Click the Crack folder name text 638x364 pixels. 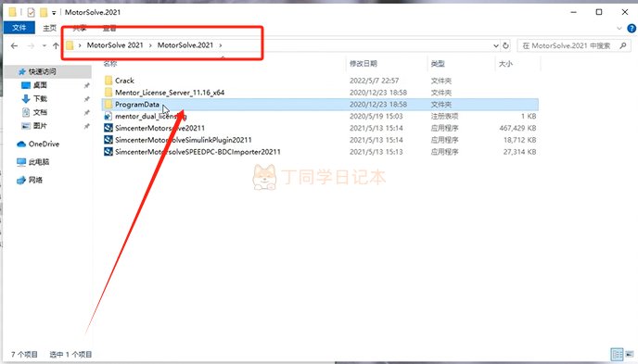point(124,81)
